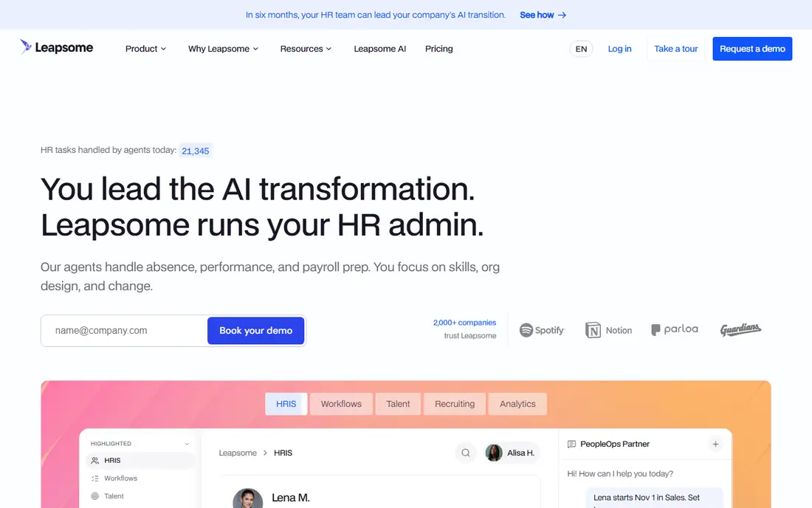This screenshot has height=508, width=812.
Task: Click Lena M. profile photo
Action: point(247,498)
